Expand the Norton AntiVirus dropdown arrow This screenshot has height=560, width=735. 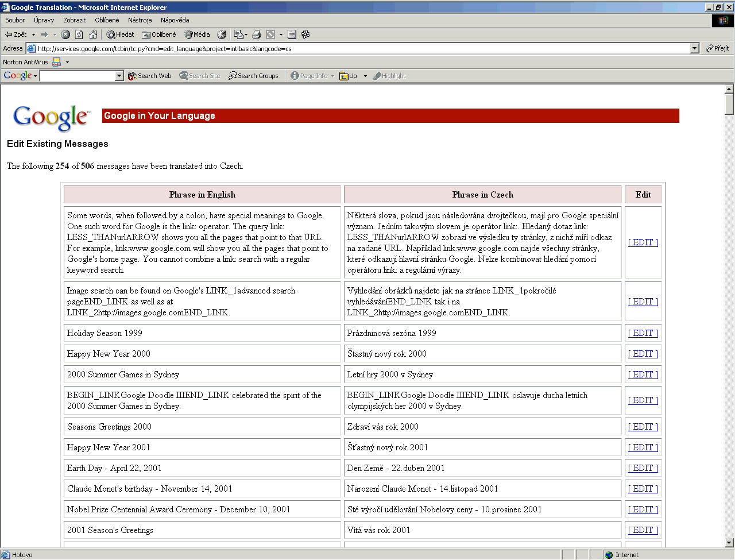tap(67, 62)
